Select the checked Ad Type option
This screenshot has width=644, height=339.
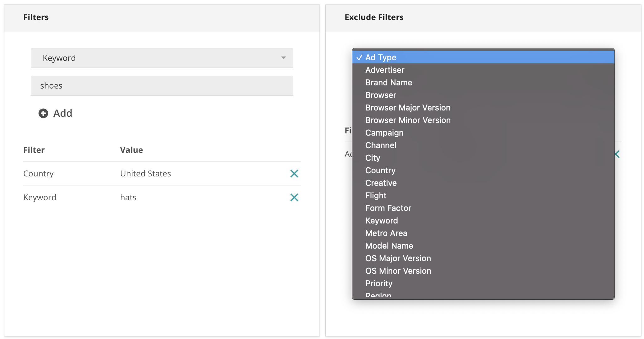[380, 57]
